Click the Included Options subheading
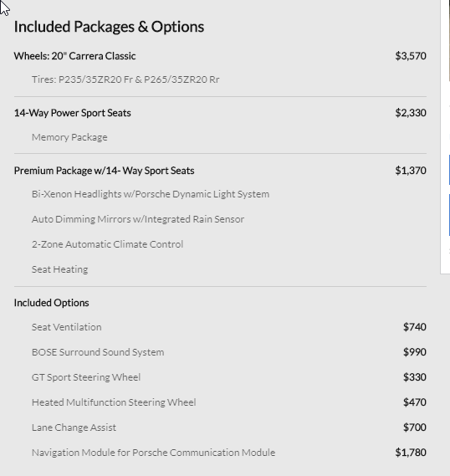450x476 pixels. pos(52,303)
